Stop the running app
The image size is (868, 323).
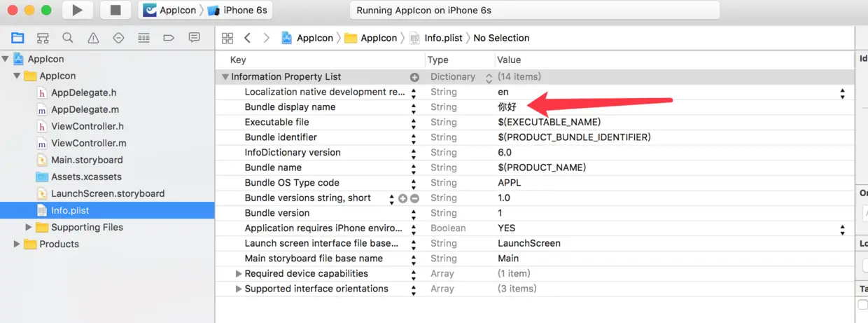115,11
